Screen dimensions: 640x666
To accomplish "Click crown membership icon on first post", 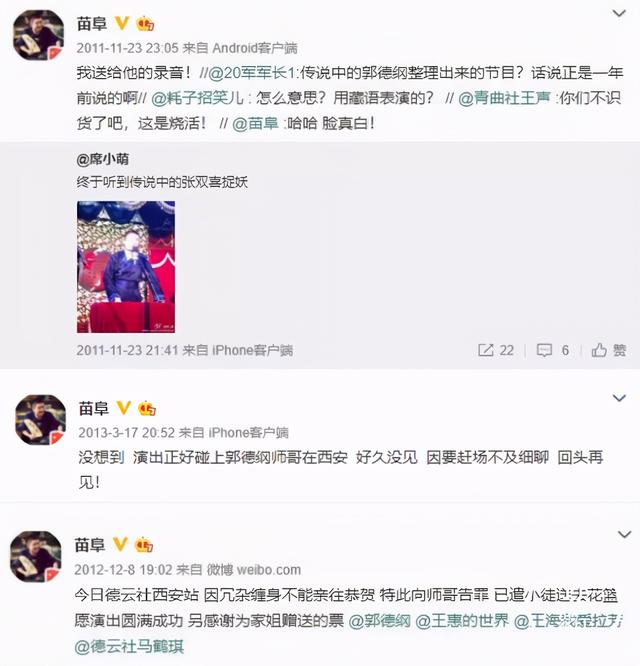I will tap(145, 24).
